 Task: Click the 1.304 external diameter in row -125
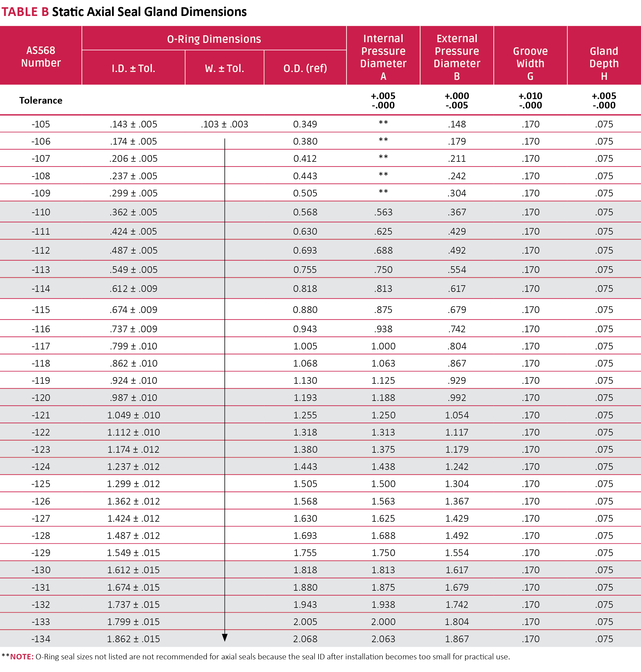tap(457, 484)
